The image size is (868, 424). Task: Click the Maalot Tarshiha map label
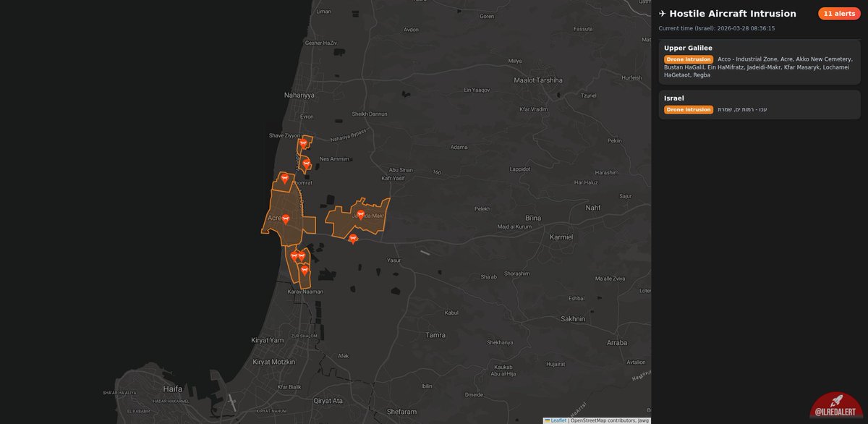coord(537,80)
